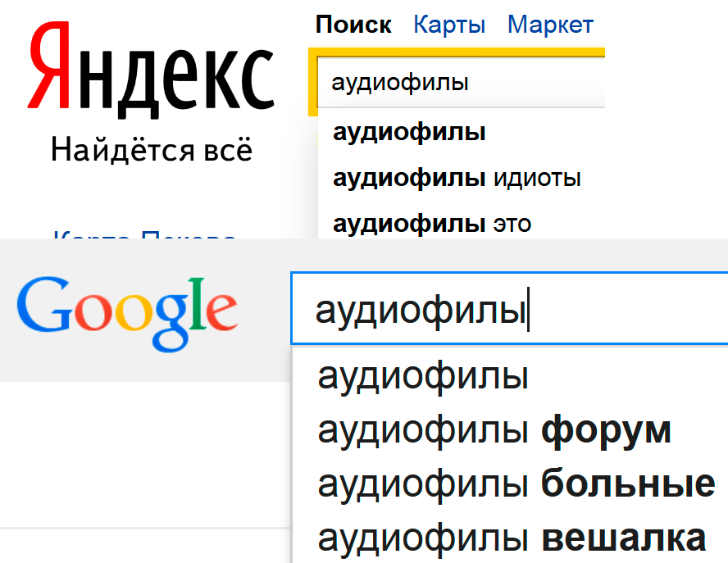
Task: Select first Yandex suggestion "аудиофилы"
Action: pyautogui.click(x=409, y=132)
